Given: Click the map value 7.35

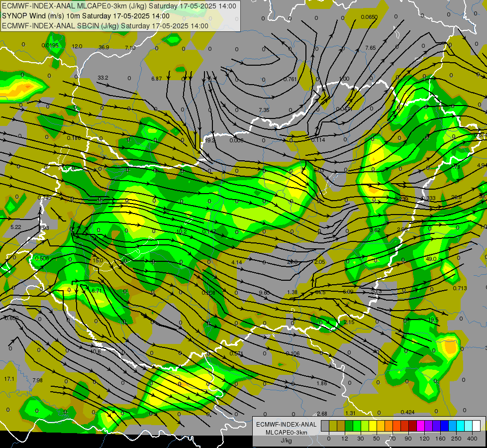Looking at the screenshot, I should coord(264,110).
